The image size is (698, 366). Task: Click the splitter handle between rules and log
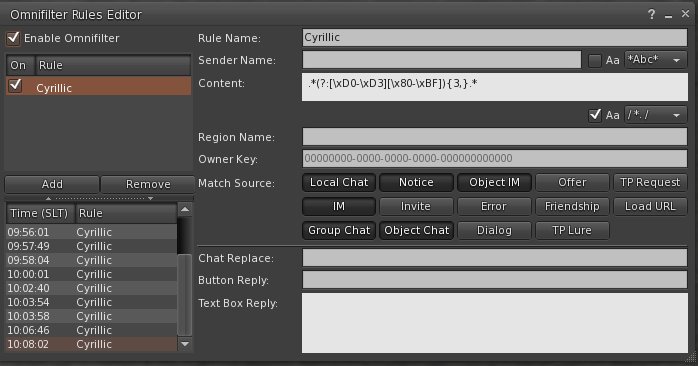tap(99, 198)
